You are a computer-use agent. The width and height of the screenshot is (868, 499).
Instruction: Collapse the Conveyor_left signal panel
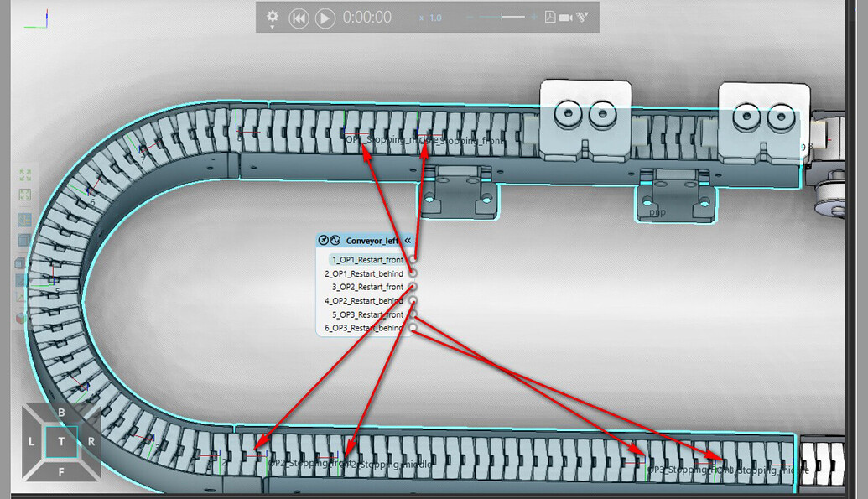coord(408,241)
